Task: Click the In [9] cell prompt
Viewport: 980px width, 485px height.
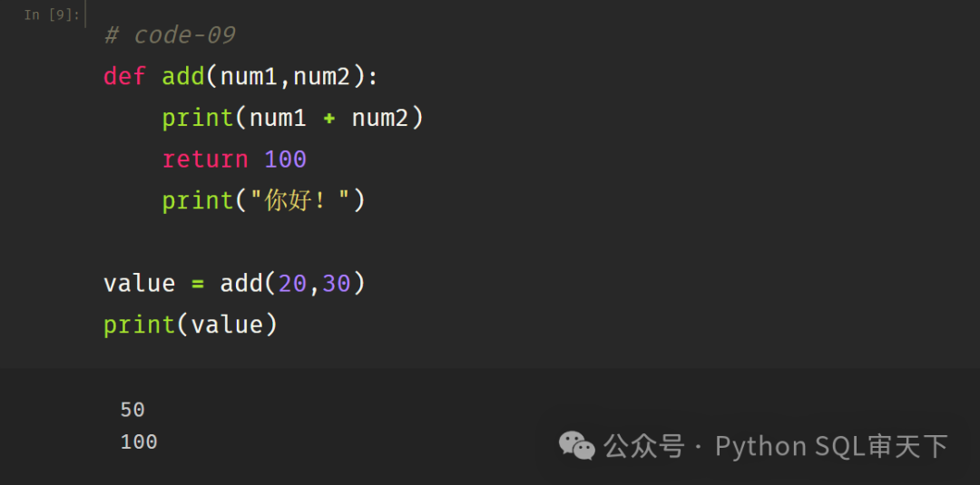Action: click(52, 15)
